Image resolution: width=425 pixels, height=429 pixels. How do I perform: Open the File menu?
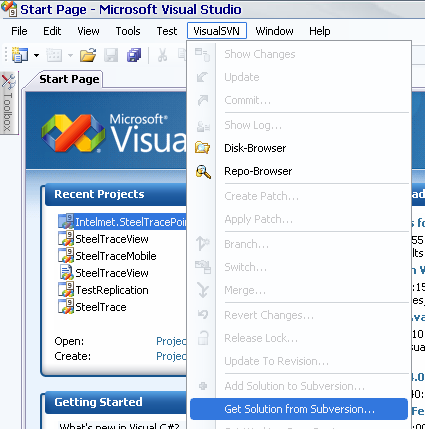click(x=19, y=31)
